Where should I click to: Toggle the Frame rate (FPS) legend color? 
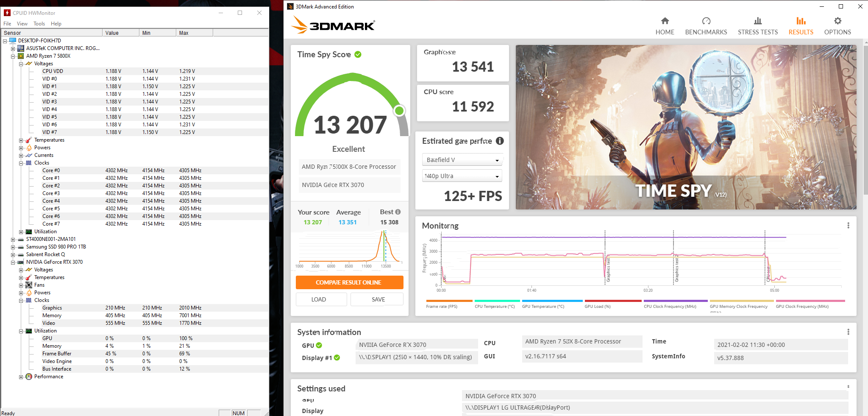pos(449,301)
